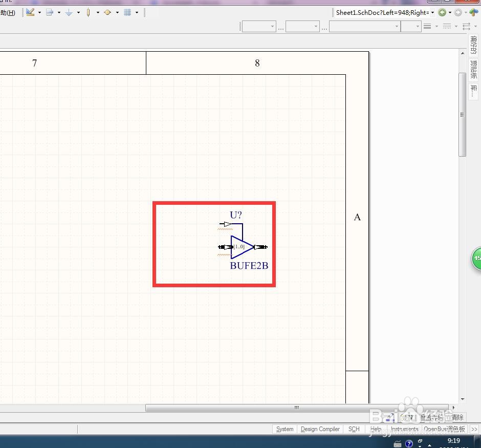Expand the power sources dropdown arrow

tap(78, 13)
